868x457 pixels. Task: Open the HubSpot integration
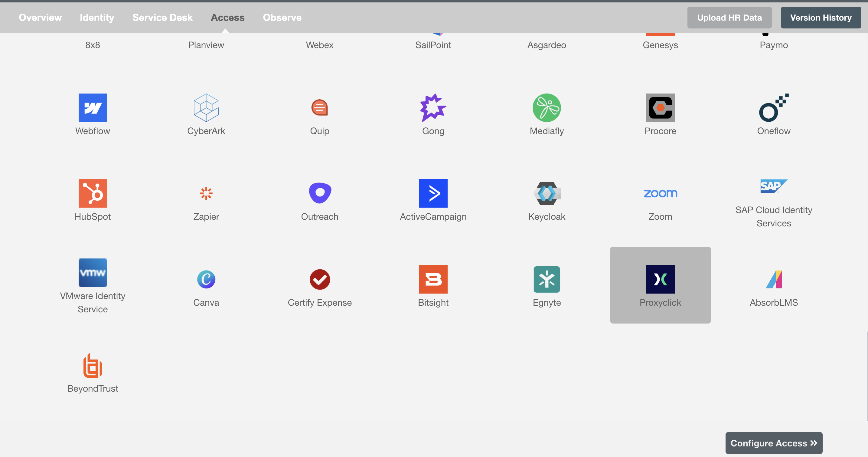(x=93, y=200)
